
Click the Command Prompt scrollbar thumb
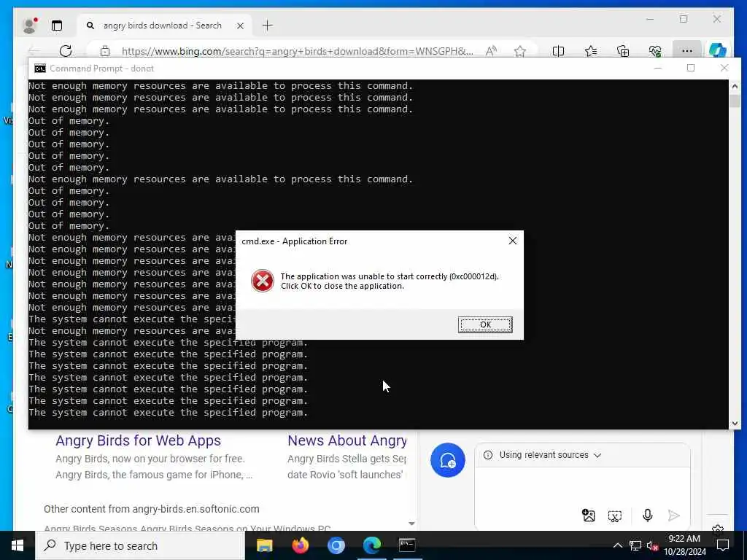point(735,101)
